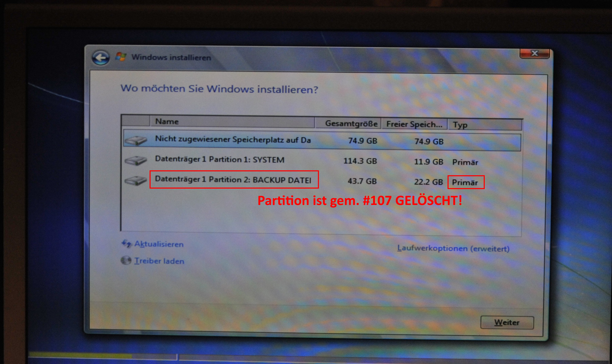612x364 pixels.
Task: Sort by the Gesamtgröße column header
Action: click(348, 123)
